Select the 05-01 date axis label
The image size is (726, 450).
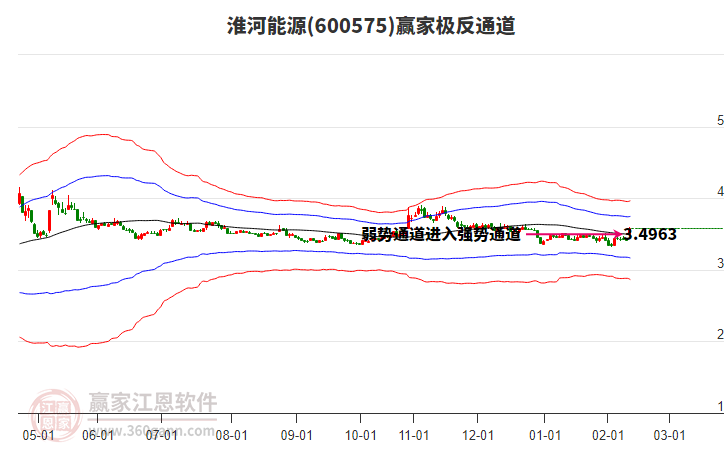[x=38, y=435]
